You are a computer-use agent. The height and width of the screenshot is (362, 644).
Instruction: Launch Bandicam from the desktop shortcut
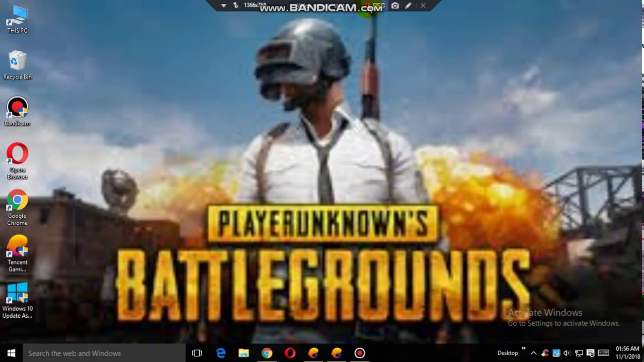17,112
